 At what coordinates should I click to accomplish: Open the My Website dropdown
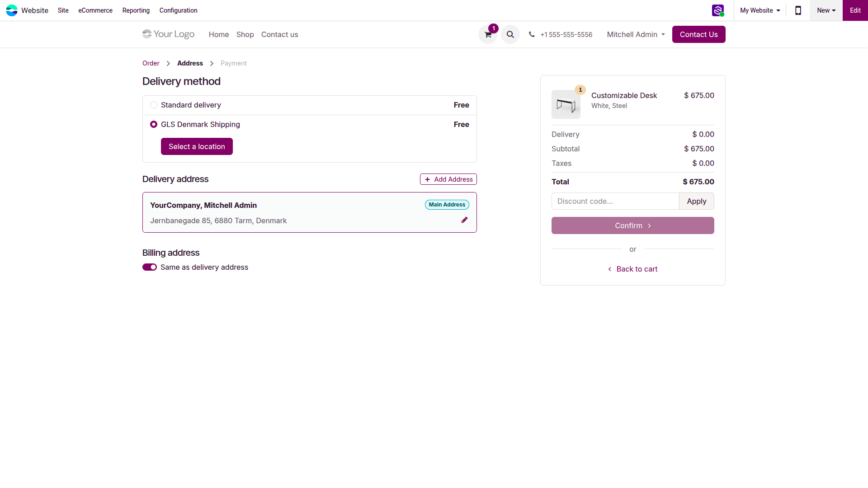coord(760,10)
